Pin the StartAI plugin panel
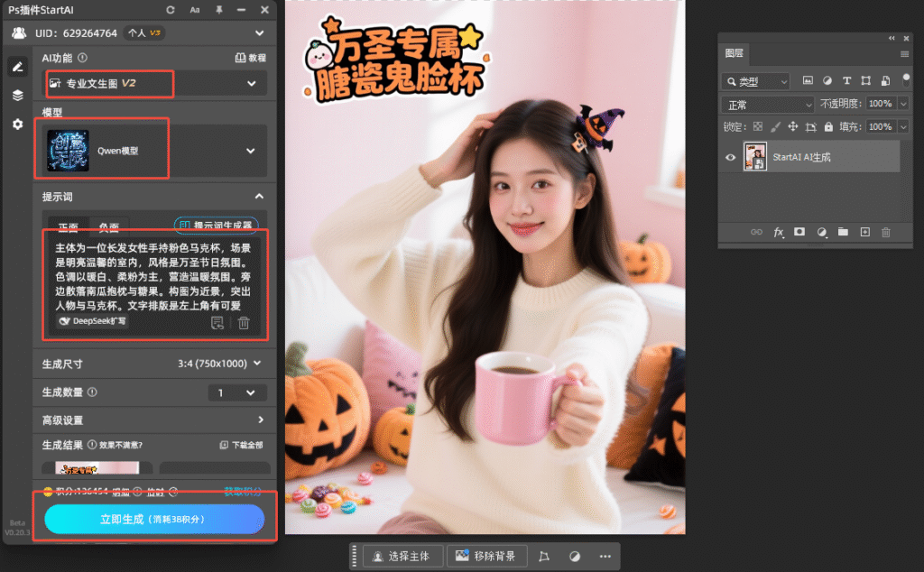The width and height of the screenshot is (924, 572). click(x=219, y=10)
